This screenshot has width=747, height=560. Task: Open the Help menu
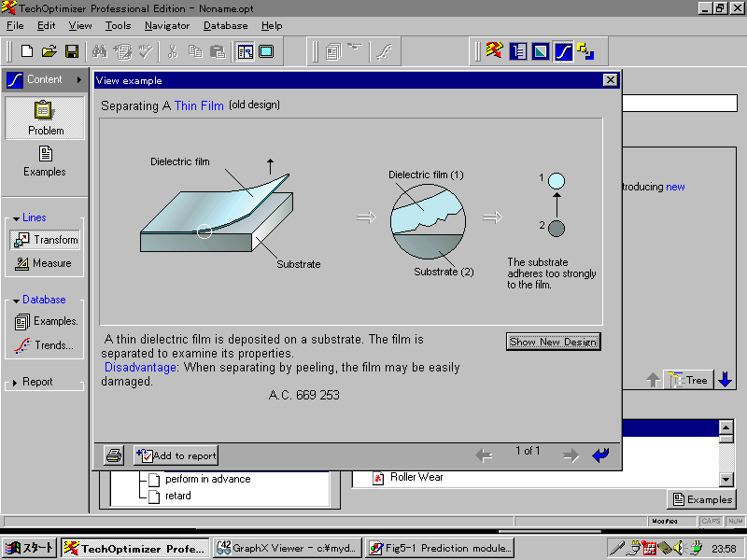click(x=272, y=26)
